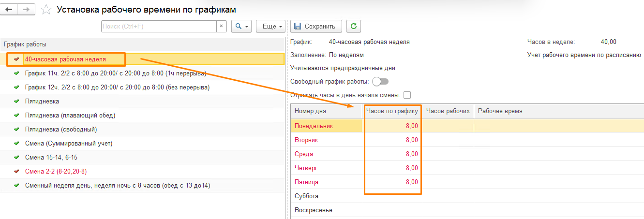Check Отражать часы в день начала смены
The image size is (644, 219).
click(407, 95)
